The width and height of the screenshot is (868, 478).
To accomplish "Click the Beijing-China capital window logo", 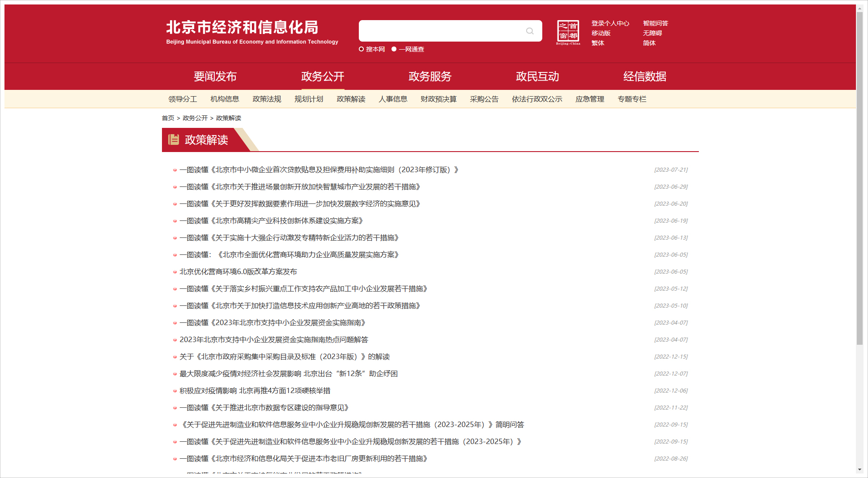I will pos(568,33).
